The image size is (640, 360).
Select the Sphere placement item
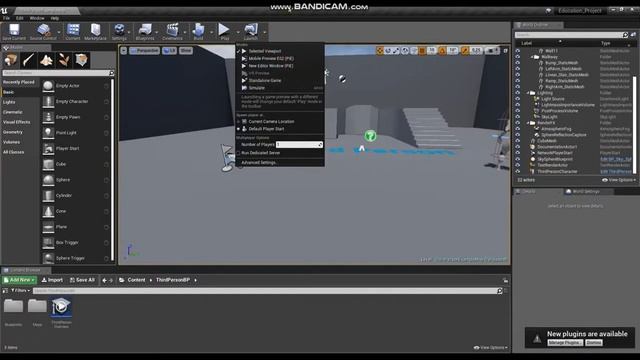click(76, 180)
